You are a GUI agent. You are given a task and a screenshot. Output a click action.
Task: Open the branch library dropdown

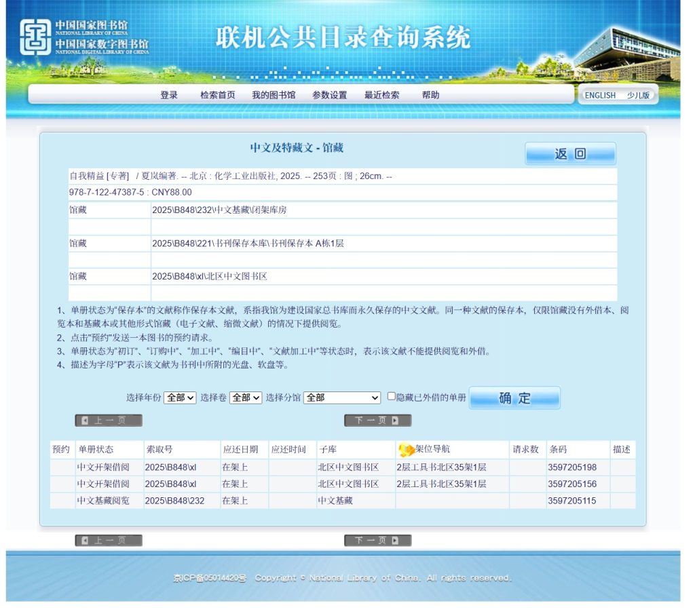(x=342, y=398)
